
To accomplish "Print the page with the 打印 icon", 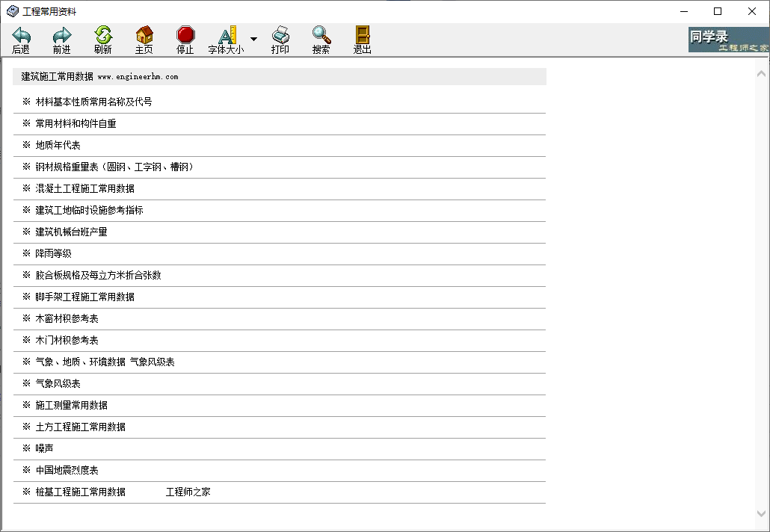I will (x=280, y=35).
